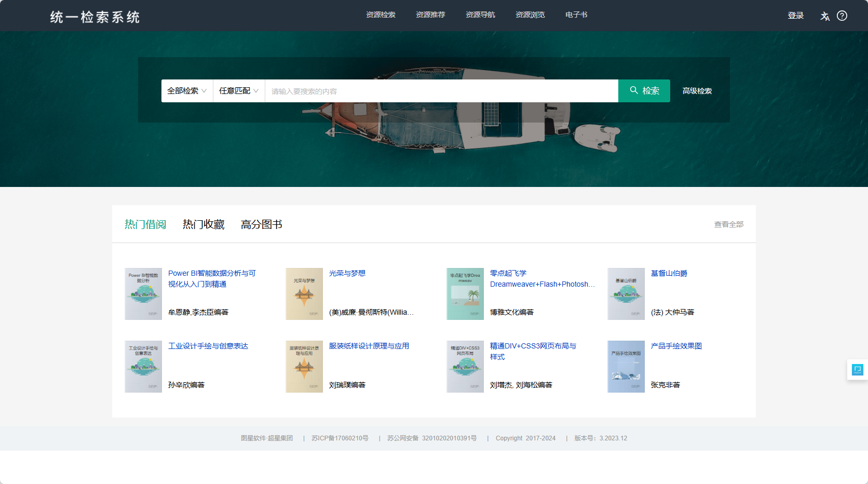Click the floating feedback widget icon
868x484 pixels.
[857, 370]
